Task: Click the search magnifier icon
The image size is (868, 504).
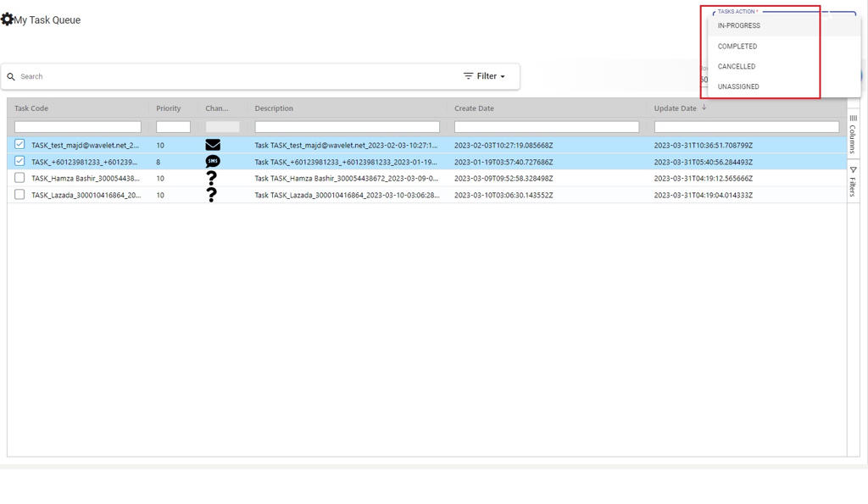Action: [11, 77]
